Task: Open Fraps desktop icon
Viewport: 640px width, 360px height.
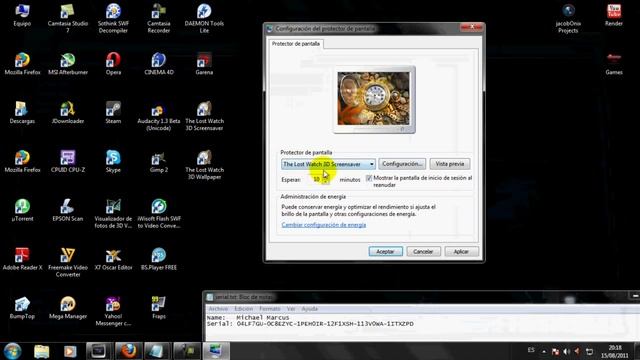Action: pyautogui.click(x=159, y=308)
